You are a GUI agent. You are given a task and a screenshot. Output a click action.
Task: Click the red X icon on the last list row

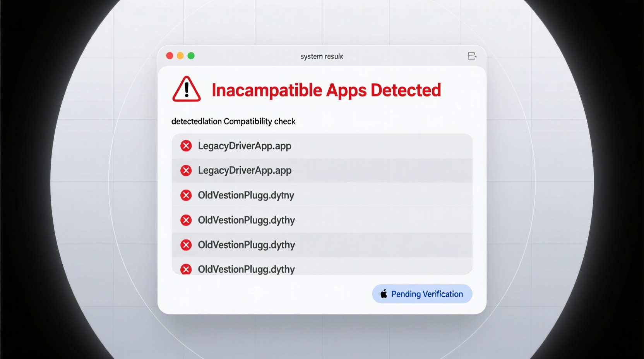coord(186,269)
